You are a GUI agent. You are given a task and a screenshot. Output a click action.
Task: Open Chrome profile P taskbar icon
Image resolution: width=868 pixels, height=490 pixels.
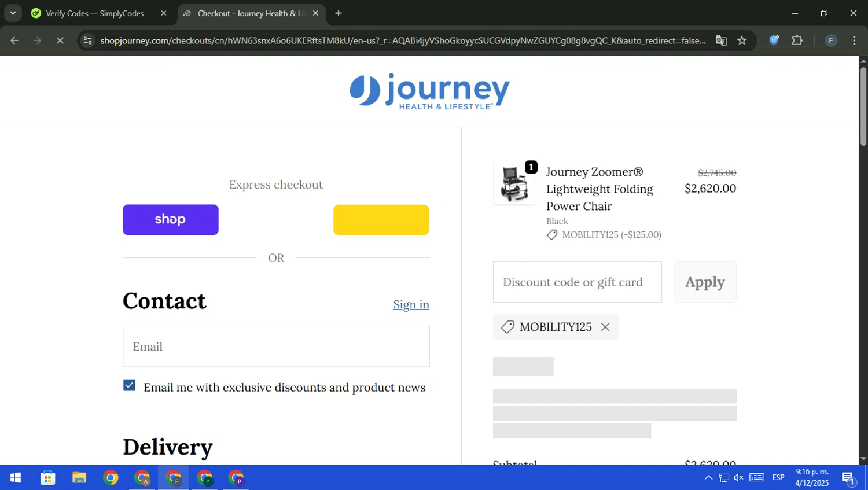pyautogui.click(x=236, y=478)
